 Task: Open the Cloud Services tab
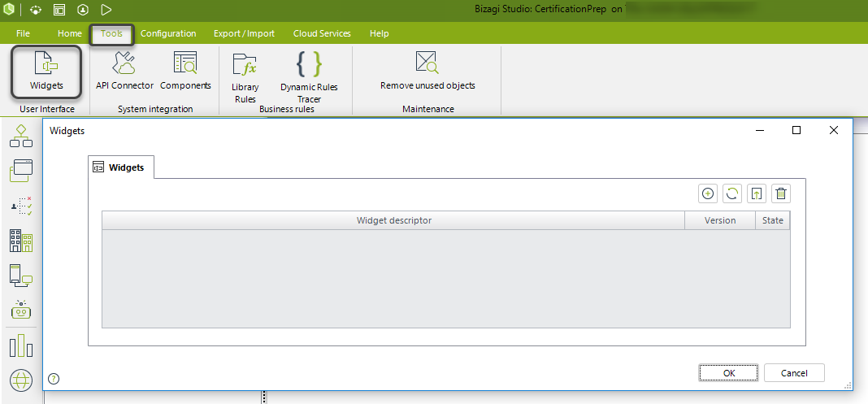[322, 33]
